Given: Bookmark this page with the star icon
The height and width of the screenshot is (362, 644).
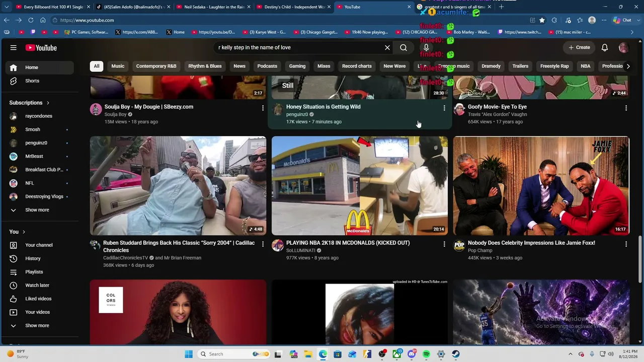Looking at the screenshot, I should coord(542,20).
